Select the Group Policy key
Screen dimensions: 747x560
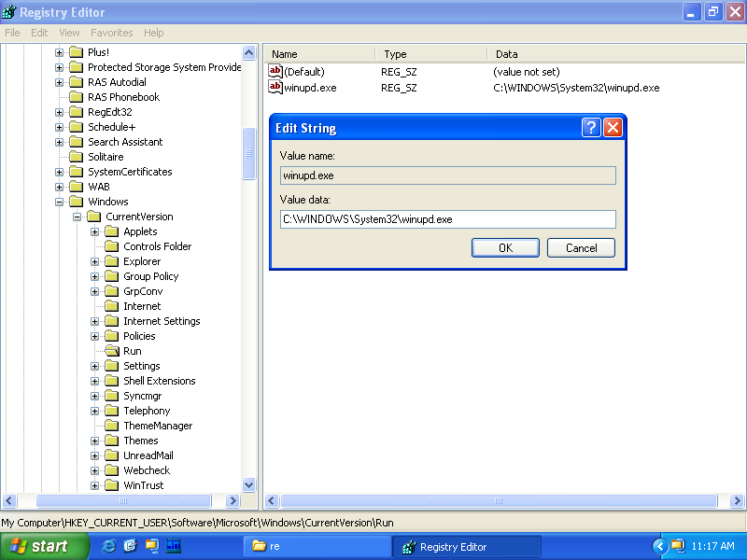pyautogui.click(x=151, y=276)
